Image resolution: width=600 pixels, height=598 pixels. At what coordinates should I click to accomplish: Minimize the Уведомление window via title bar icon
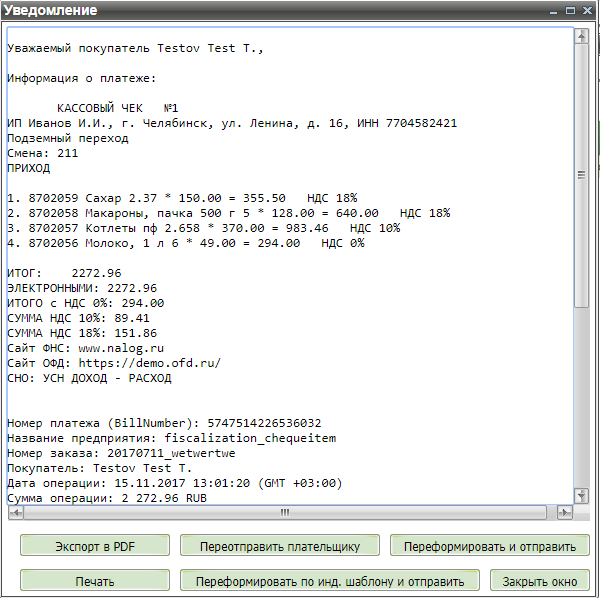553,10
